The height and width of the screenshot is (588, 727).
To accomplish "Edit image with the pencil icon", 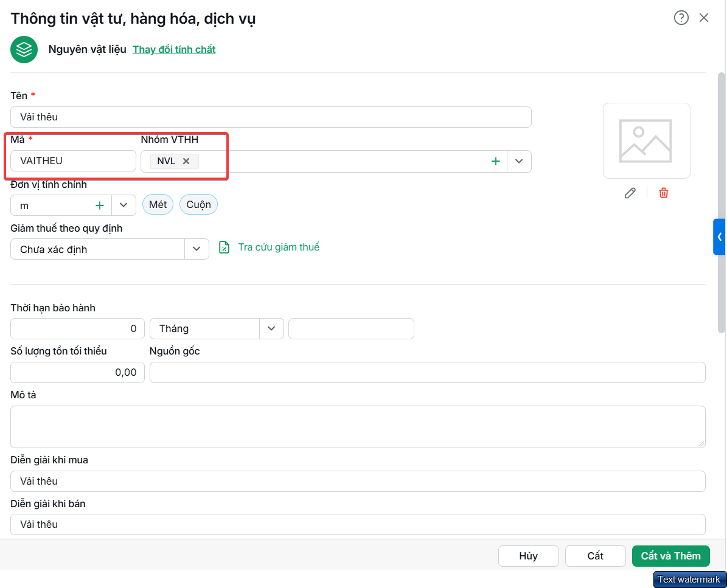I will pos(630,193).
